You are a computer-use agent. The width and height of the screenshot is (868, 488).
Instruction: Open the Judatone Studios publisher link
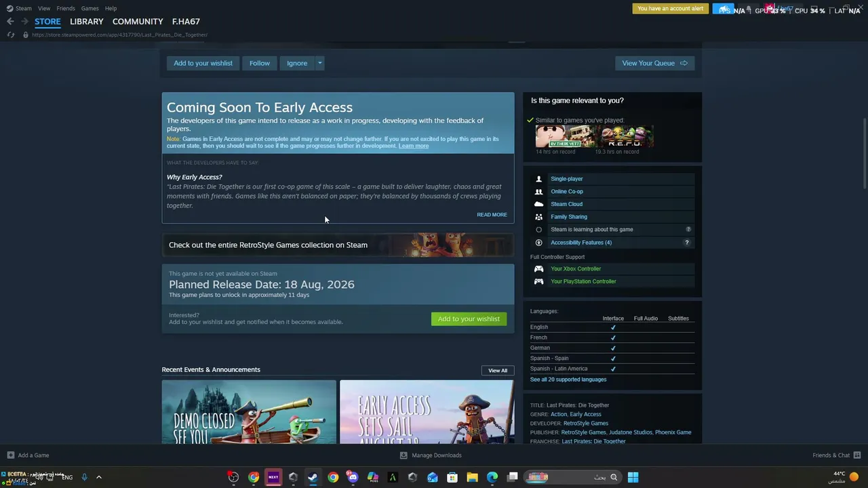point(631,432)
